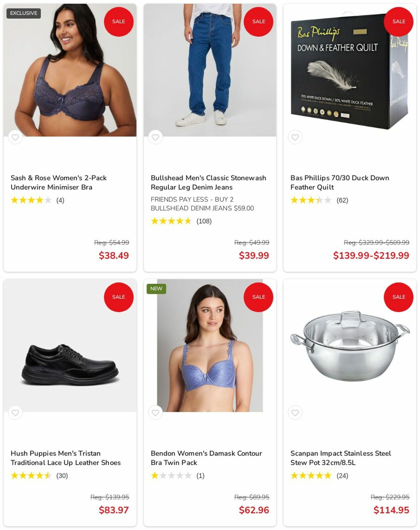Open Hush Puppies Tristan Lace Up Shoes

click(x=66, y=458)
